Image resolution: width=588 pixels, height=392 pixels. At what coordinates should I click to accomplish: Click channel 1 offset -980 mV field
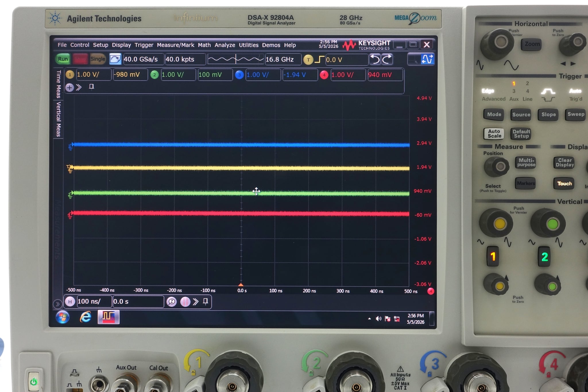tap(130, 75)
